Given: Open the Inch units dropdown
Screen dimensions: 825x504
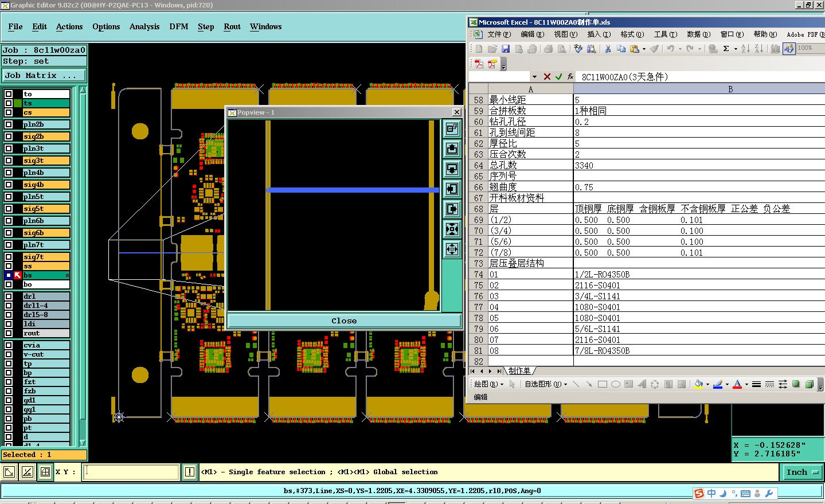Looking at the screenshot, I should (802, 472).
